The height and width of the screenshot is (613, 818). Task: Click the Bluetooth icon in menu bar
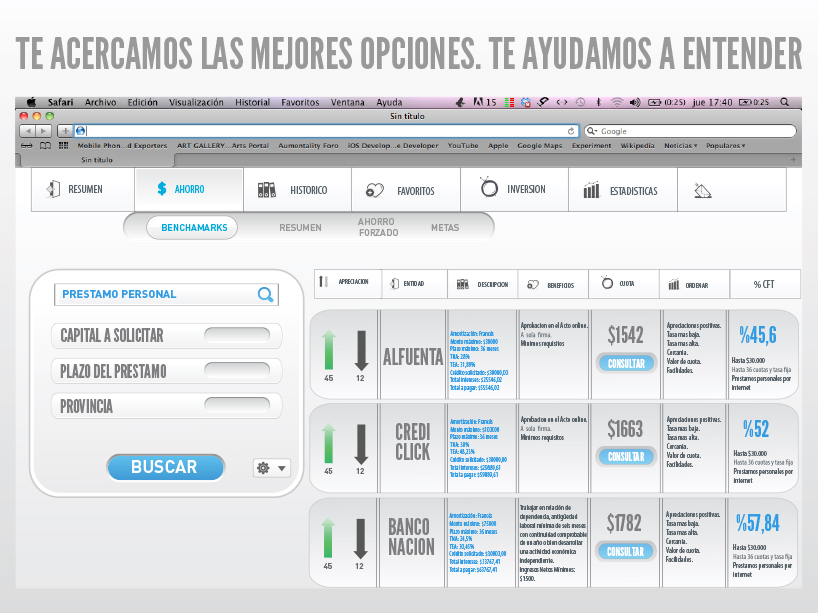pos(599,102)
